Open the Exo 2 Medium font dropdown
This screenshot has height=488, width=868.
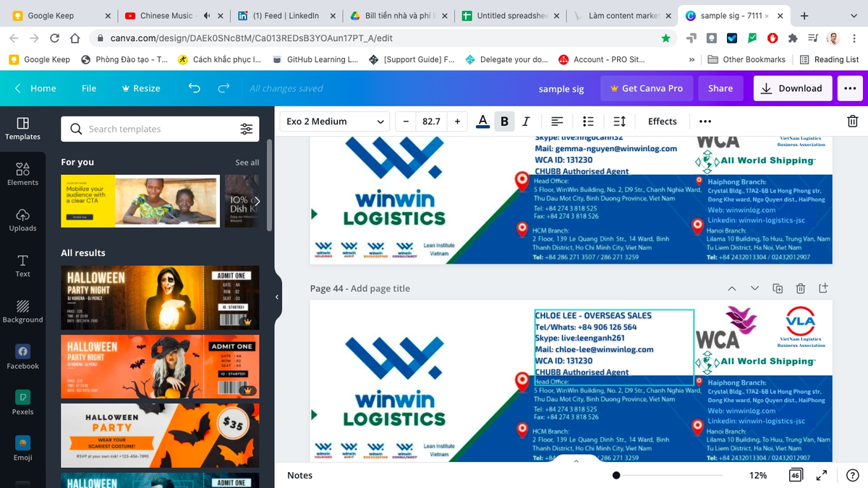(335, 121)
